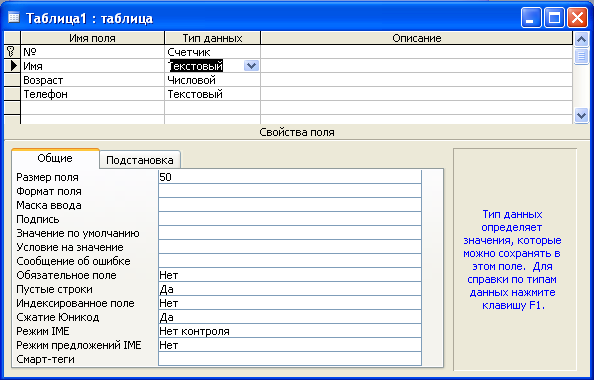The height and width of the screenshot is (380, 594).
Task: Select the primary key row selector for №
Action: click(12, 52)
